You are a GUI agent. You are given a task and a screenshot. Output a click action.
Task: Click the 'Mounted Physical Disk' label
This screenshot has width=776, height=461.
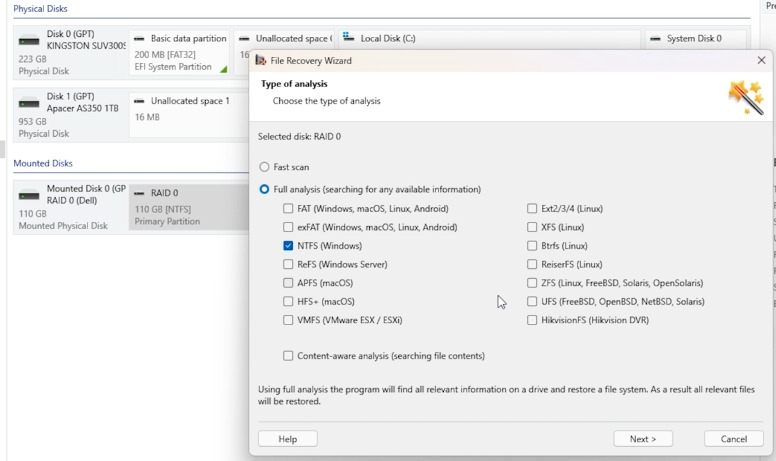point(63,226)
